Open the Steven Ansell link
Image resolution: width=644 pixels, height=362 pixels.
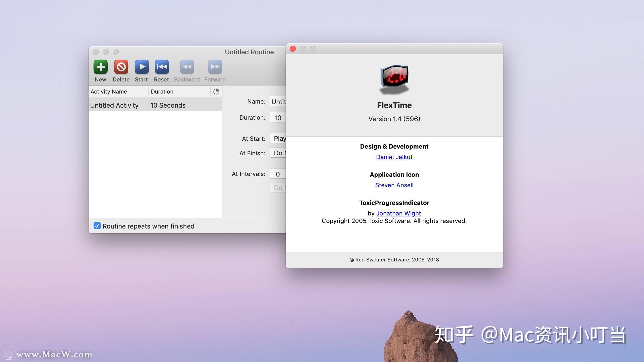(x=394, y=185)
